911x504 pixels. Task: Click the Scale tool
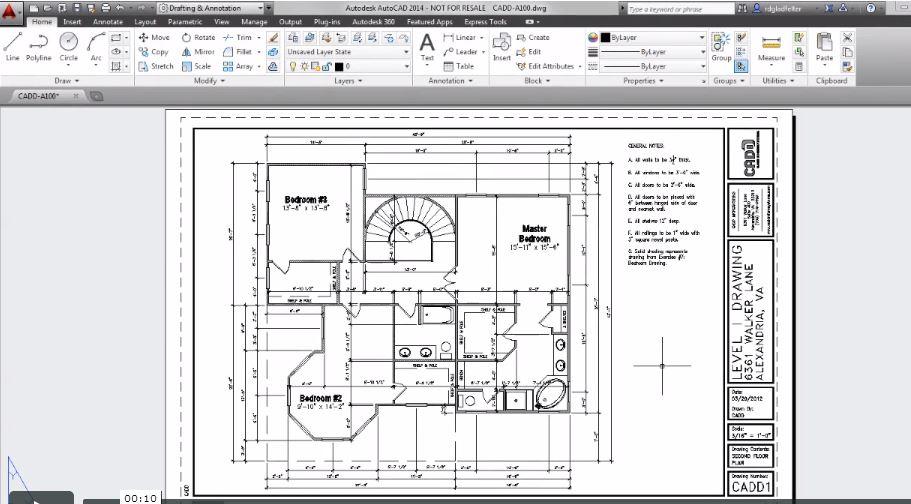(196, 66)
